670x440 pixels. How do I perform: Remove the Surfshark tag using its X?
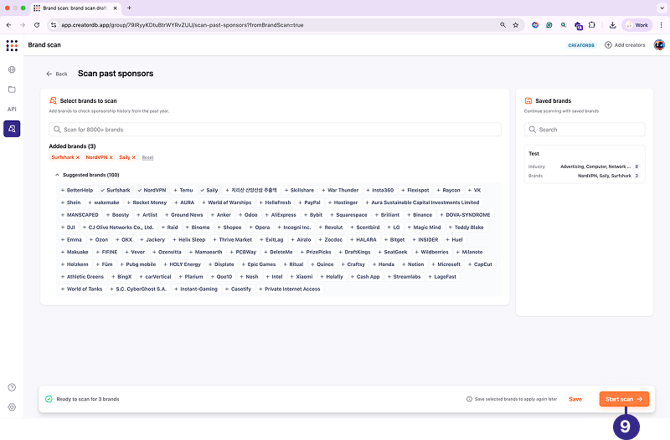79,157
